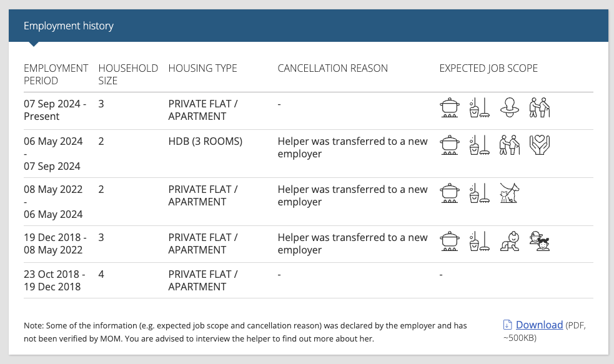Click the PDF file icon beside Download
614x364 pixels.
pos(507,325)
